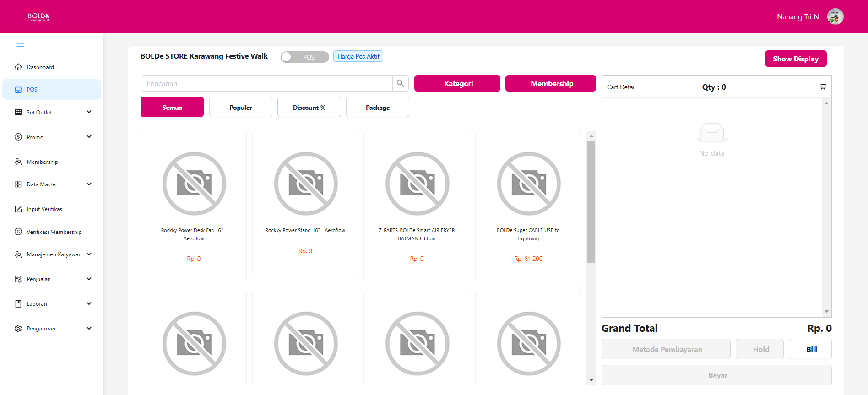Viewport: 868px width, 395px height.
Task: Click the user avatar in header
Action: pyautogui.click(x=835, y=17)
